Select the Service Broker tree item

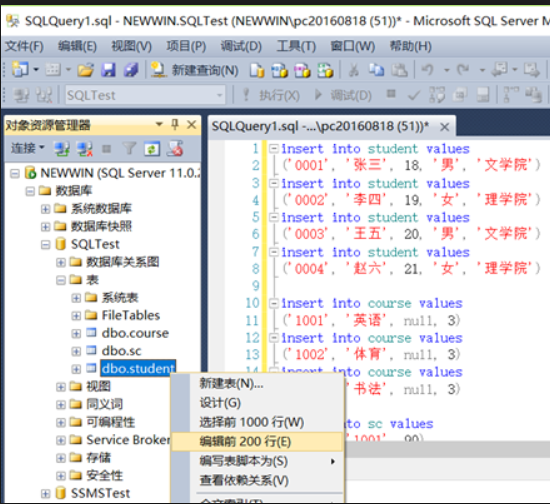click(128, 439)
